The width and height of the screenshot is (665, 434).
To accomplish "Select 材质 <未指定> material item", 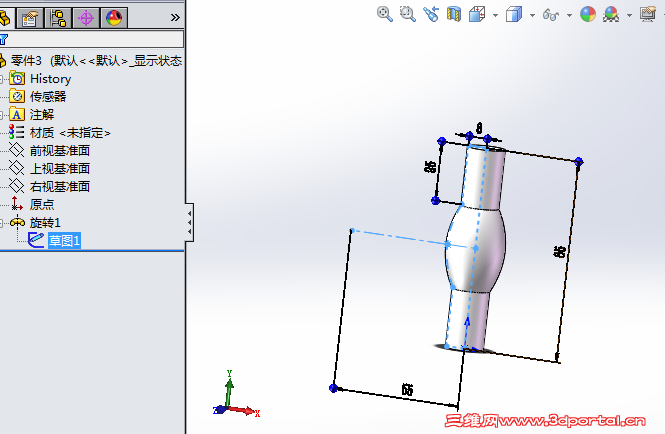I will point(70,133).
